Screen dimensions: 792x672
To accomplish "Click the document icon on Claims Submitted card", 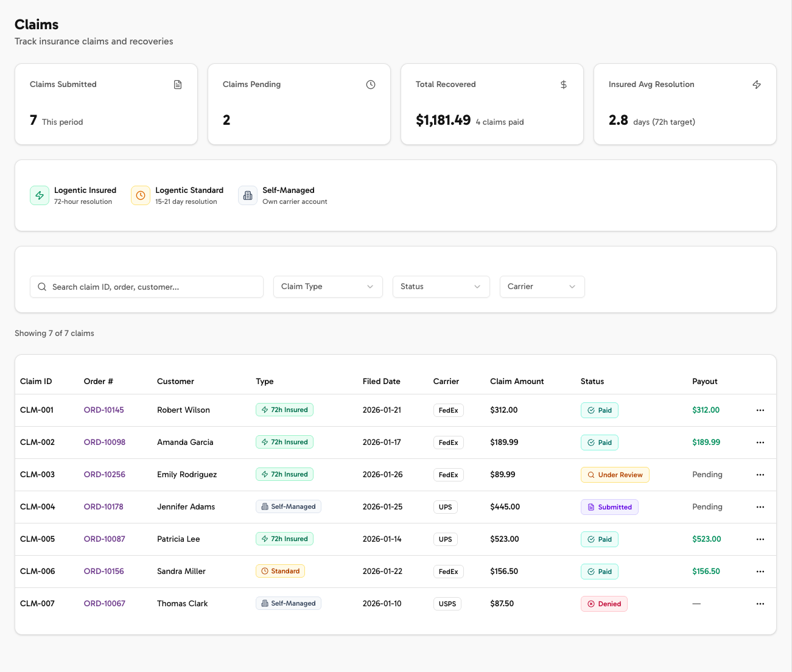I will 178,85.
